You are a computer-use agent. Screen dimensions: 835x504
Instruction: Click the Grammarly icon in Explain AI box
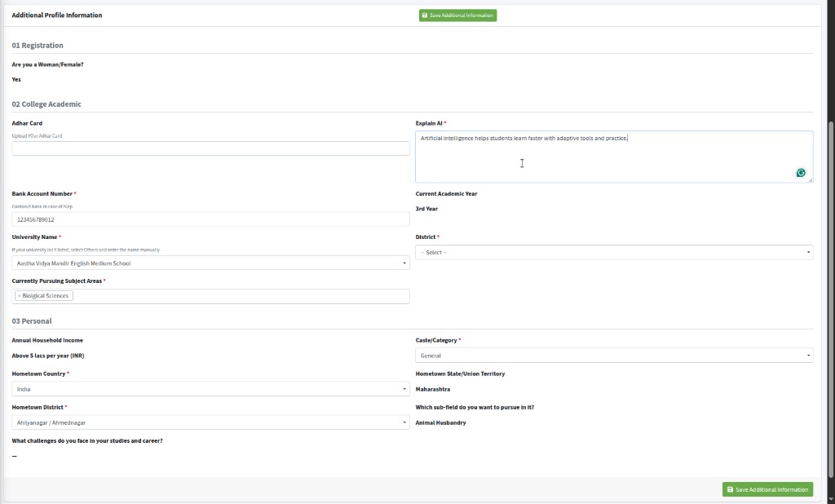(x=801, y=173)
